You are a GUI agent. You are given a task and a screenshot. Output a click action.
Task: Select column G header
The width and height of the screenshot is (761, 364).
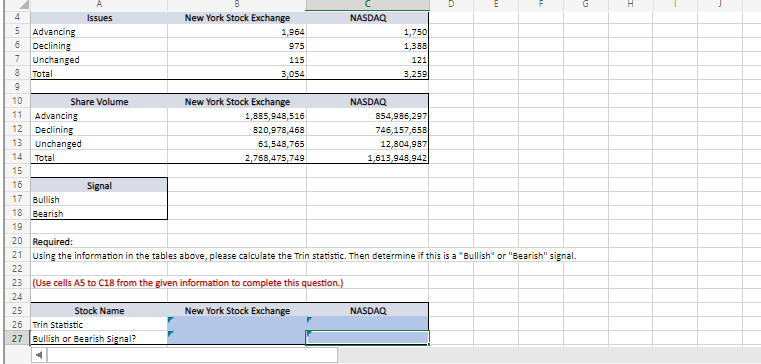tap(586, 5)
